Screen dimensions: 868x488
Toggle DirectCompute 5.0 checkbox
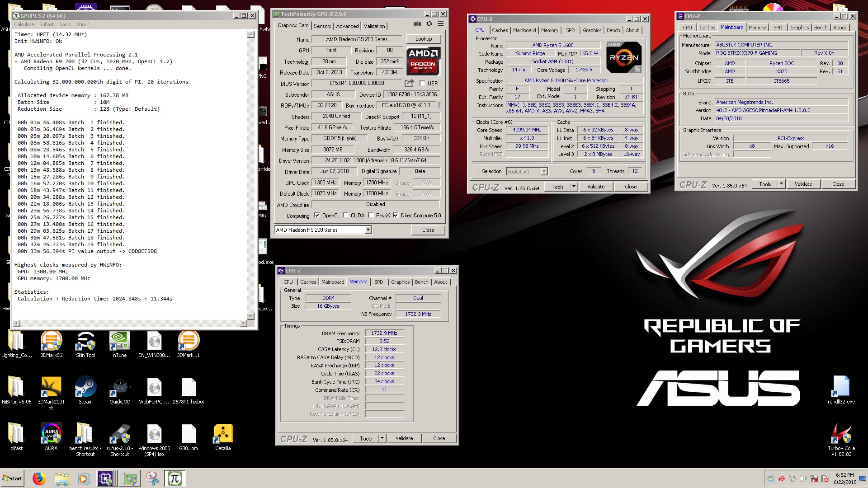396,216
